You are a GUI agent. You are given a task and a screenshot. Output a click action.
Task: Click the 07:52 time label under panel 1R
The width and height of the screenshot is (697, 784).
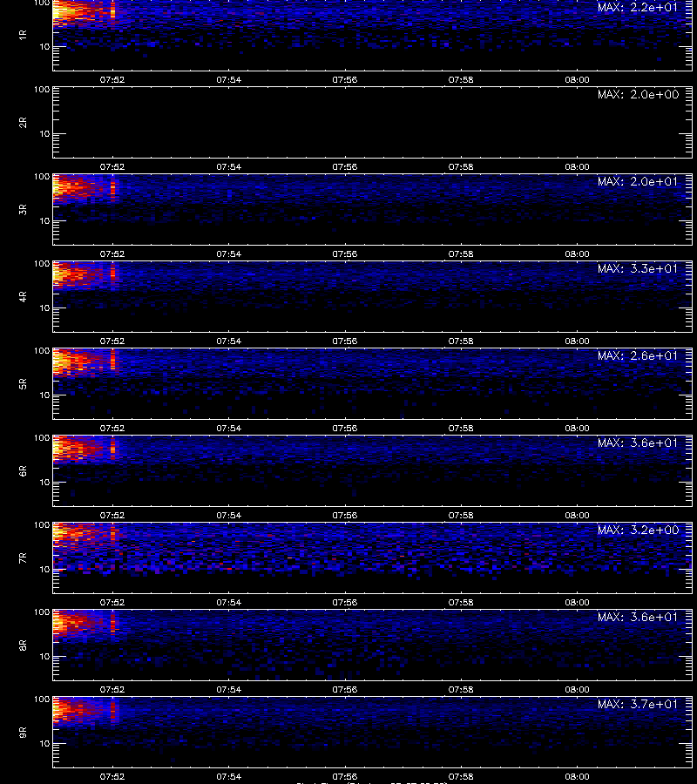(112, 79)
